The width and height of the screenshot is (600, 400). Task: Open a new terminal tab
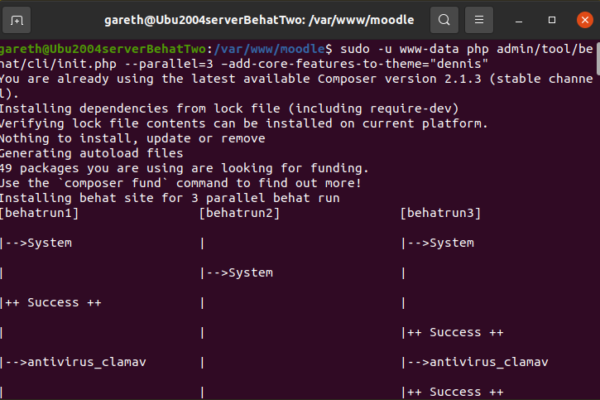pos(16,20)
